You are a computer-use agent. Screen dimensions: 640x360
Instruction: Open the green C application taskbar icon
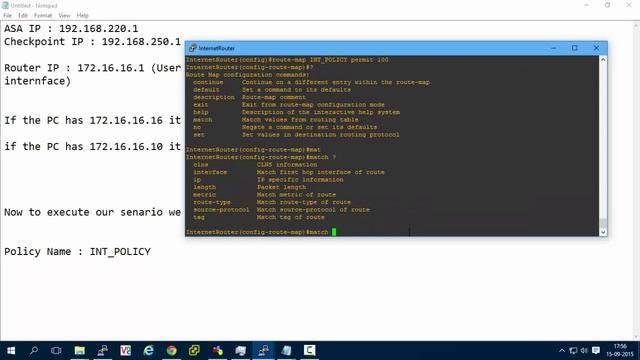coord(309,350)
